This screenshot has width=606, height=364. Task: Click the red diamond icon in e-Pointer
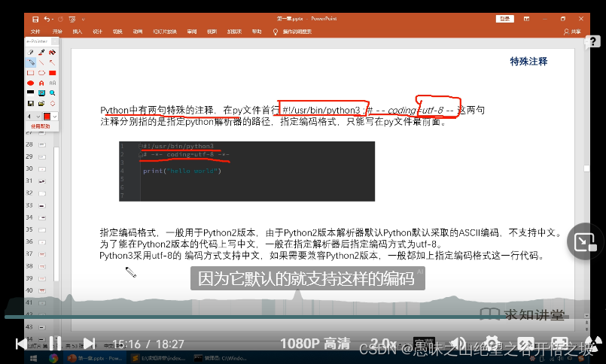click(52, 104)
